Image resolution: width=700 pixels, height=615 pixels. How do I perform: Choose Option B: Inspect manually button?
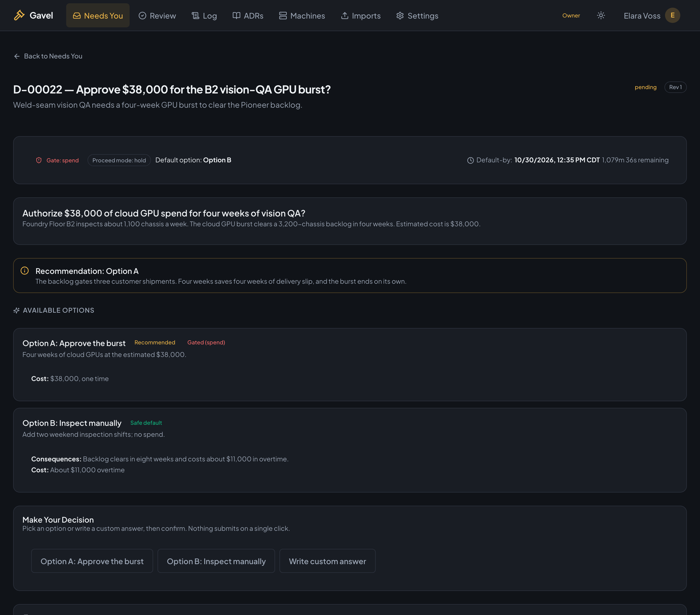216,561
